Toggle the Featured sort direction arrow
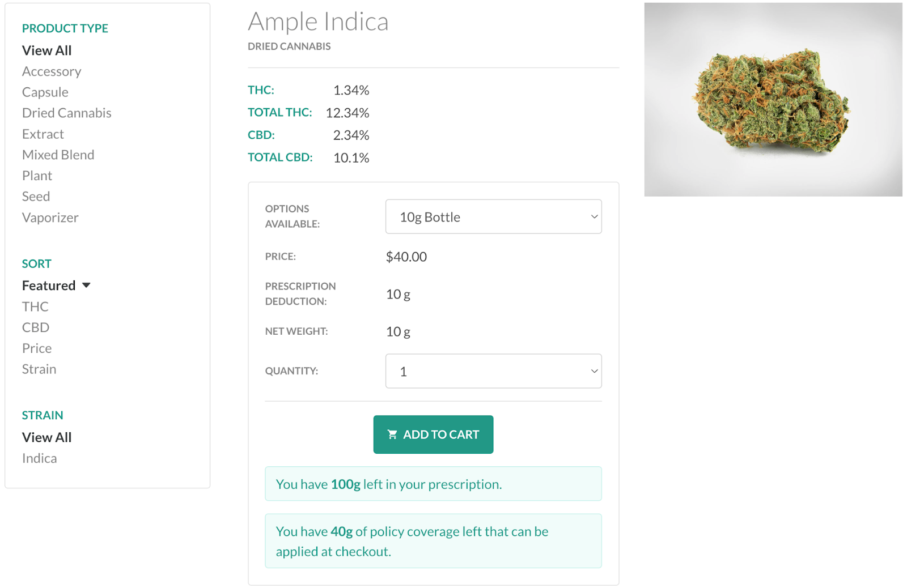Screen dimensions: 907x588 tap(86, 285)
